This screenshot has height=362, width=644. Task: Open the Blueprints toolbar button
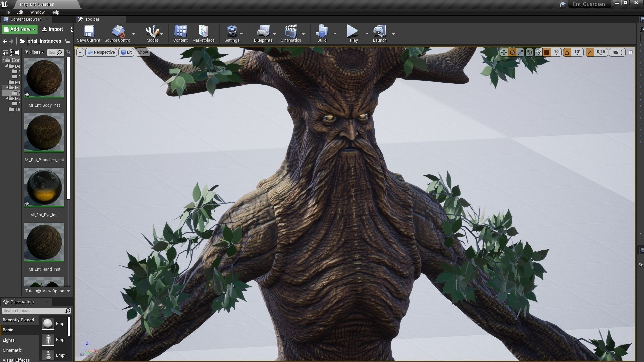[x=263, y=34]
